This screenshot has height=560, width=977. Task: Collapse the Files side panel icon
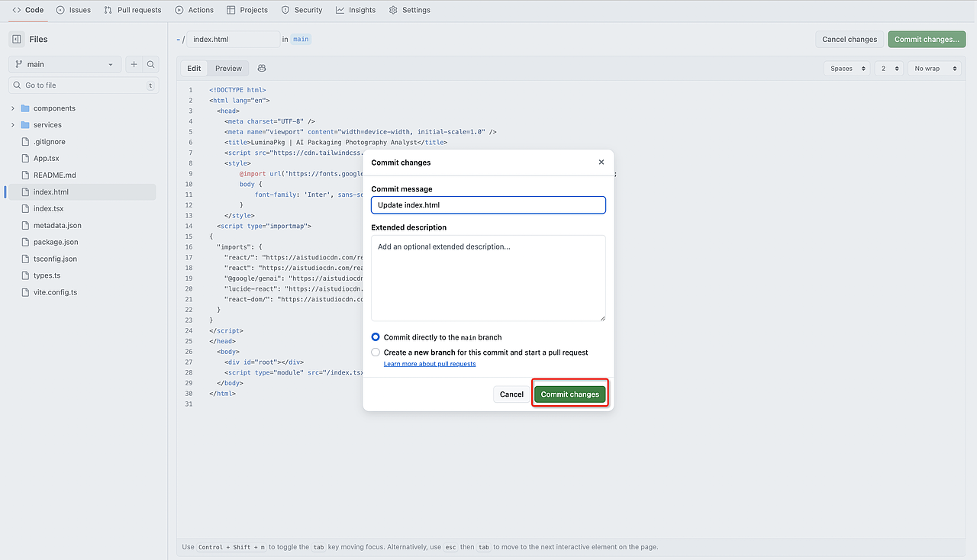[x=17, y=39]
